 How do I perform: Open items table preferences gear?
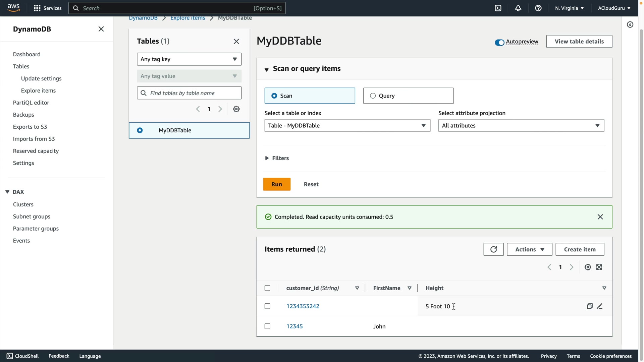[588, 267]
